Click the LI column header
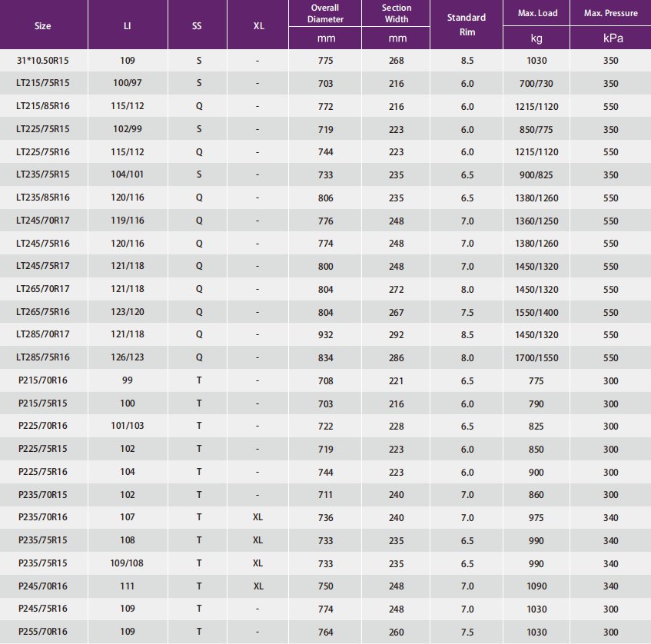This screenshot has height=644, width=651. pos(127,25)
